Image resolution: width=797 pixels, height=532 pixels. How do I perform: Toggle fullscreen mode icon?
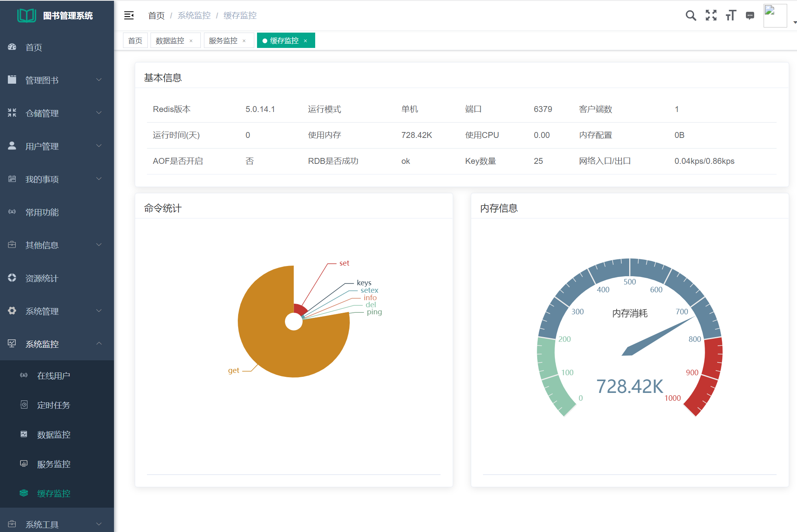[711, 15]
